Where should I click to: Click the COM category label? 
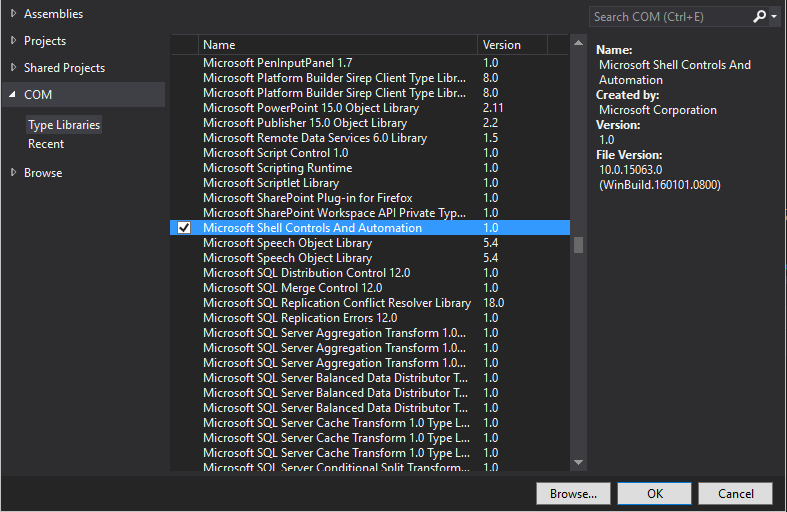point(38,95)
